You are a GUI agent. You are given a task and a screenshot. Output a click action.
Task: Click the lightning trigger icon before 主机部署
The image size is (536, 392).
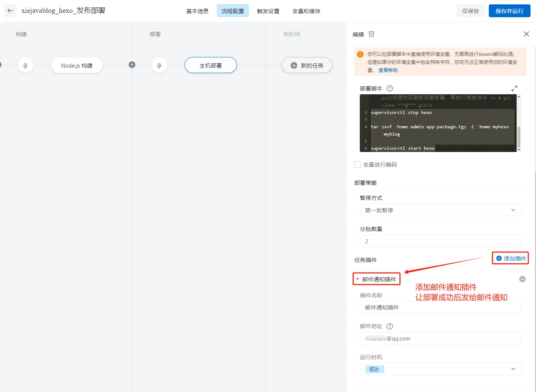pos(159,65)
